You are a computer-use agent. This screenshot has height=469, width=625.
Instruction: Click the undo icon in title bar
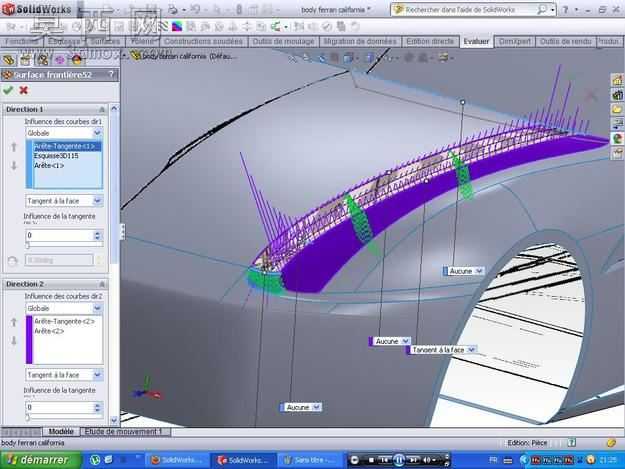tap(195, 9)
